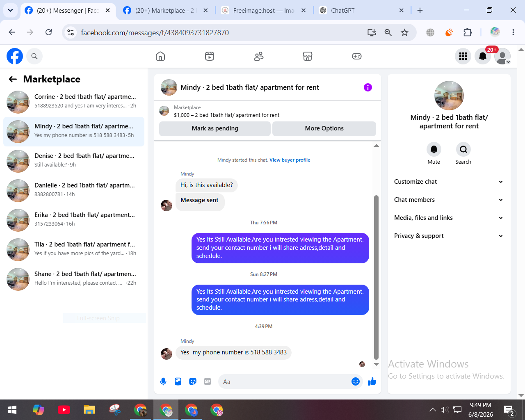Click the chat scrollbar down arrow

point(376,364)
